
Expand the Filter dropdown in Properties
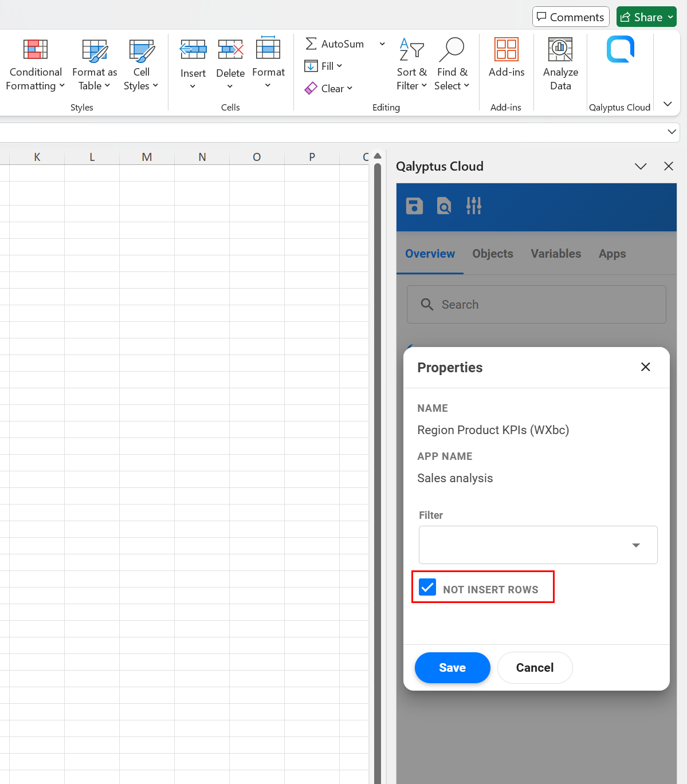(x=635, y=545)
